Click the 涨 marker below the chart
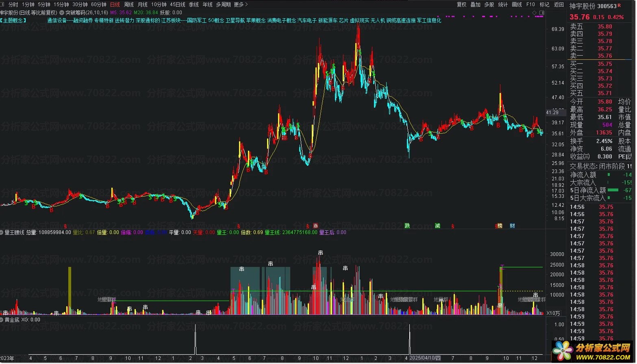637x364 pixels. click(315, 226)
